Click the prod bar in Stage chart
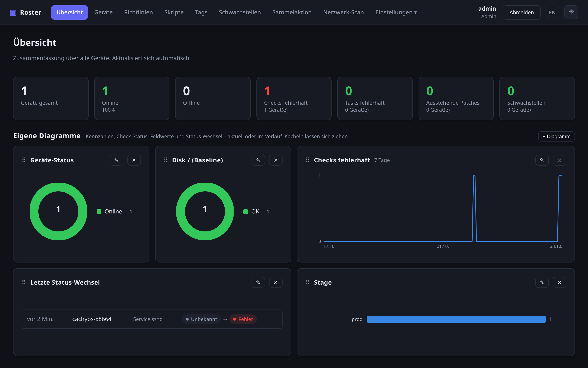Screen dimensions: 588x368 pos(456,319)
